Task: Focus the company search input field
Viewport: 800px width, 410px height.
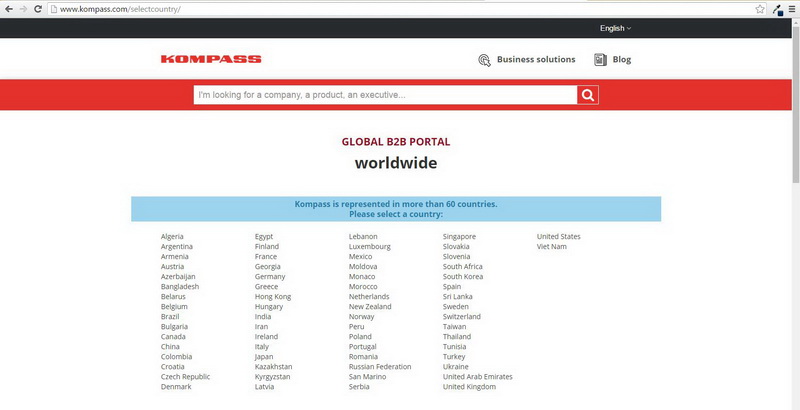Action: [x=385, y=95]
